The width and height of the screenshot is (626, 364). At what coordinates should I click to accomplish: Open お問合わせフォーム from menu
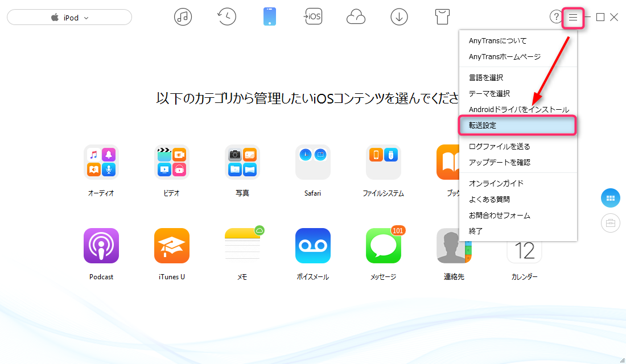(518, 215)
